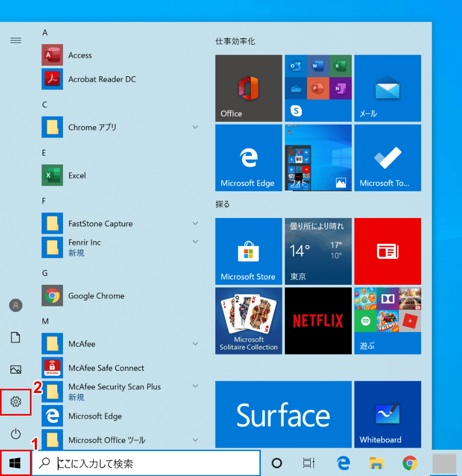Click the letter F section header
The image size is (462, 476).
[44, 201]
